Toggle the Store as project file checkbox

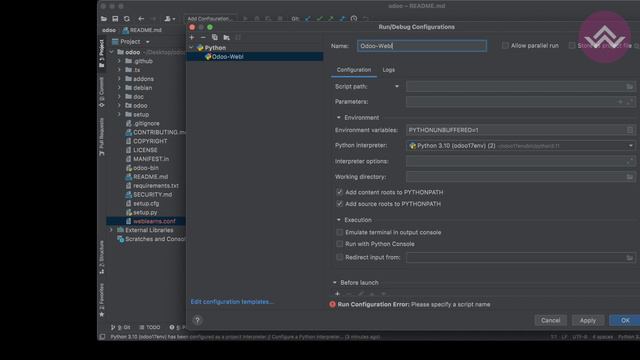[x=572, y=46]
